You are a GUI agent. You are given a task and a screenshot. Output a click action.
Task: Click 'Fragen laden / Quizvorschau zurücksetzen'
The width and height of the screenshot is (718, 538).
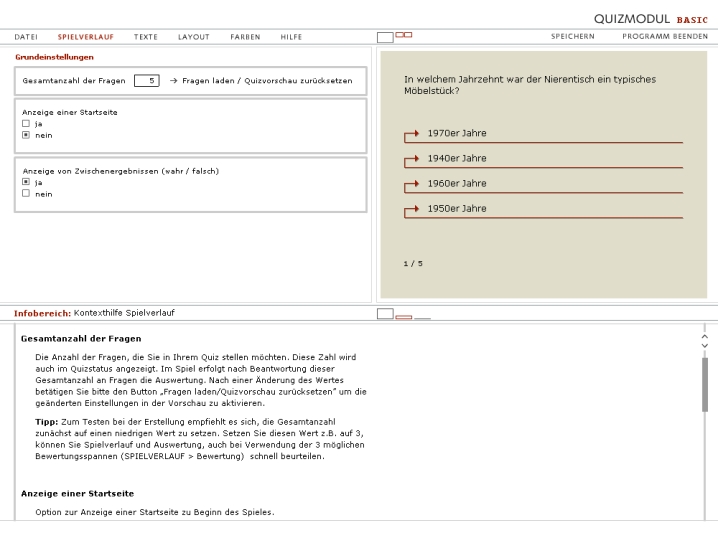tap(267, 81)
